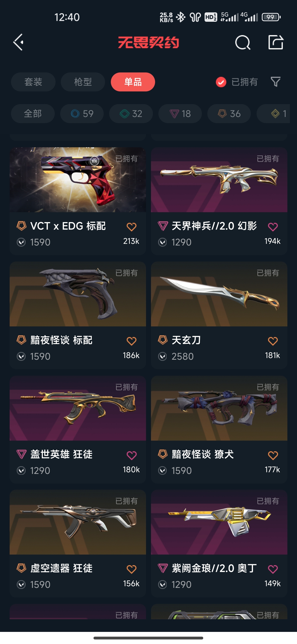Viewport: 297px width, 644px height.
Task: Select the 单品 tab
Action: (133, 82)
